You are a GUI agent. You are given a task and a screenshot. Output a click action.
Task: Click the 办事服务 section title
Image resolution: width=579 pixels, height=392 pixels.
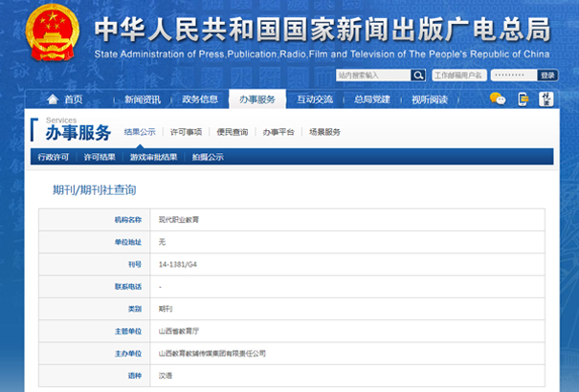(78, 133)
